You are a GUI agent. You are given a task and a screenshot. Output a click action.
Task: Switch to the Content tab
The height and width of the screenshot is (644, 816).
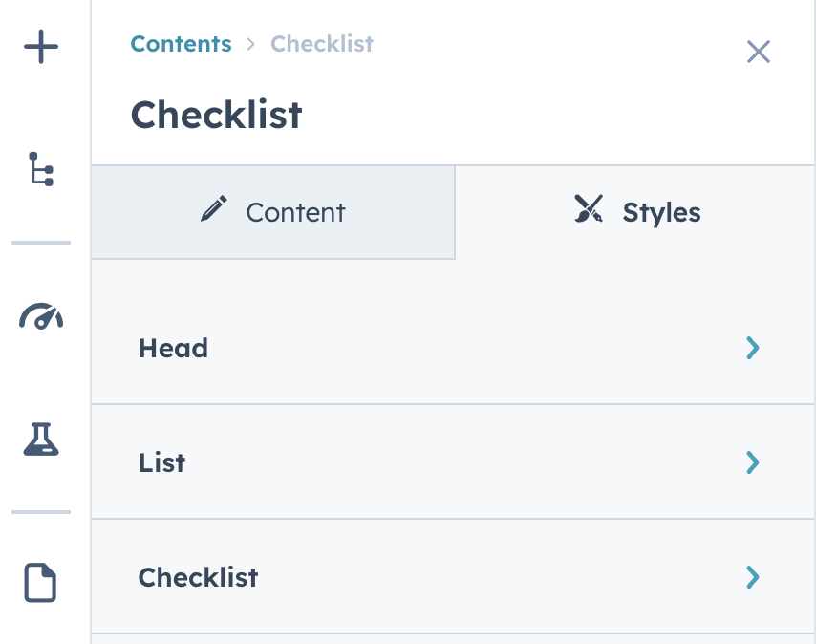(272, 212)
